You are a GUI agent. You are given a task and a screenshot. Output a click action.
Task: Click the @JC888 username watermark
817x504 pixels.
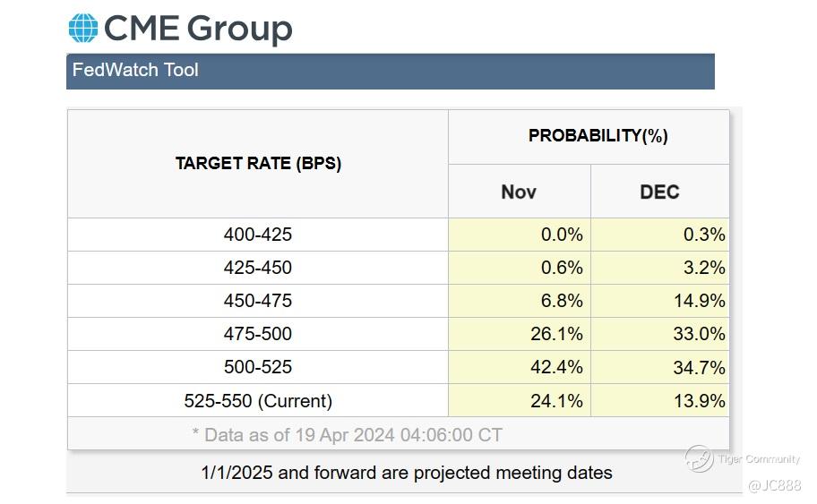(x=774, y=485)
